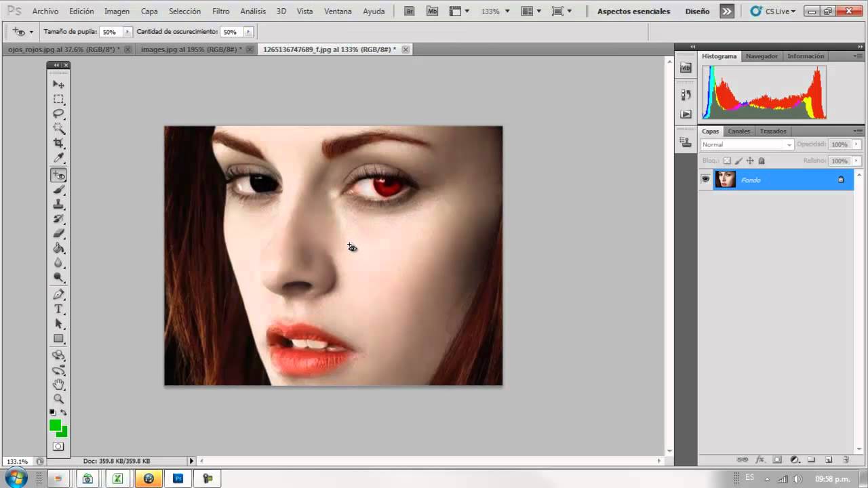Select the Crop tool

click(59, 143)
